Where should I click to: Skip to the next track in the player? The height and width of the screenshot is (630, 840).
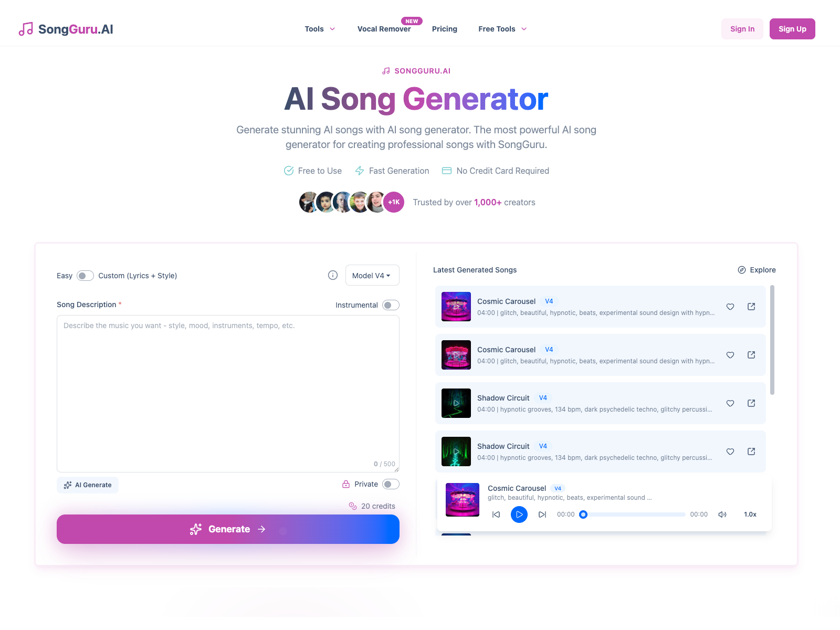coord(542,514)
